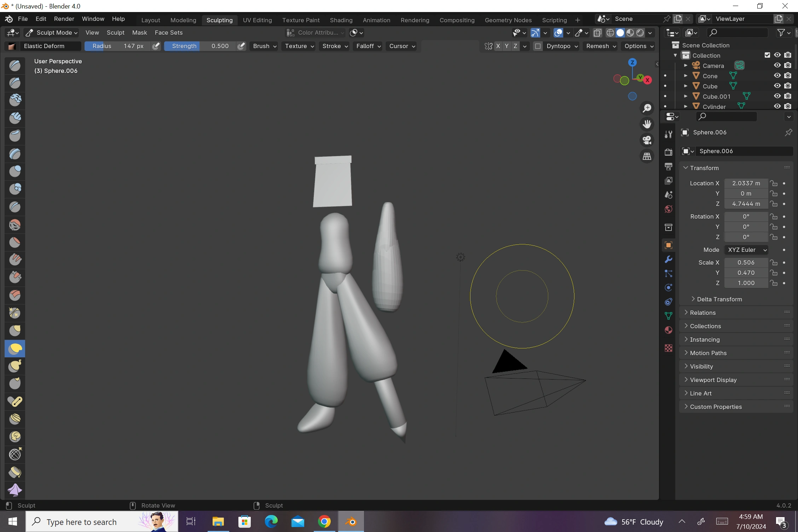Image resolution: width=798 pixels, height=532 pixels.
Task: Open the Render properties tab
Action: click(x=668, y=152)
